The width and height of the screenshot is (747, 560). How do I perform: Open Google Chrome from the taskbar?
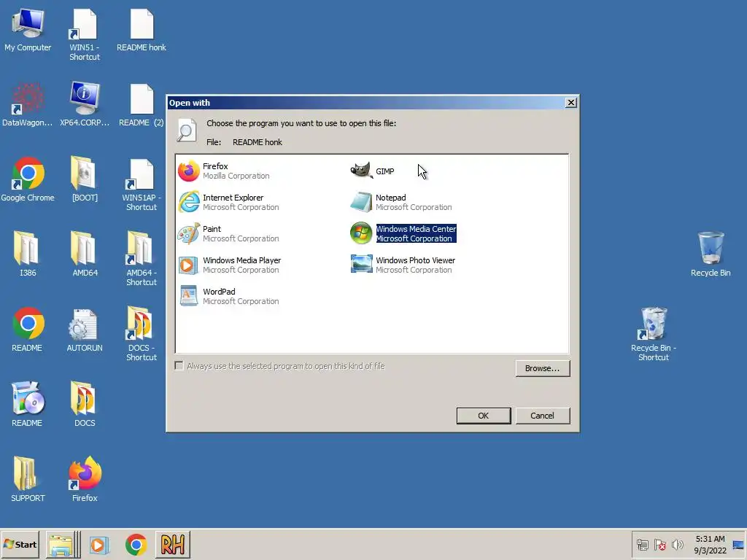(x=136, y=545)
